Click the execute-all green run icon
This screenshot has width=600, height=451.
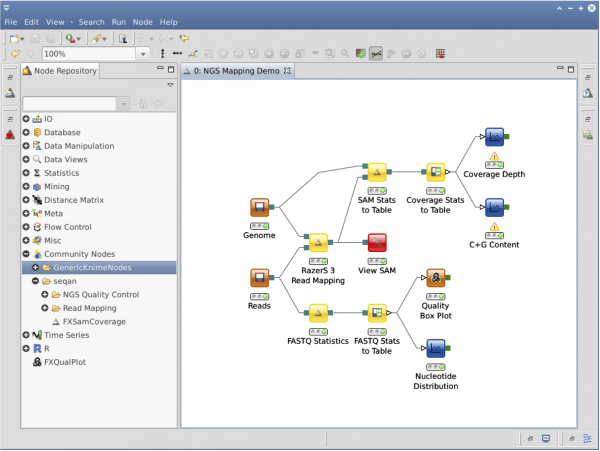pyautogui.click(x=70, y=38)
